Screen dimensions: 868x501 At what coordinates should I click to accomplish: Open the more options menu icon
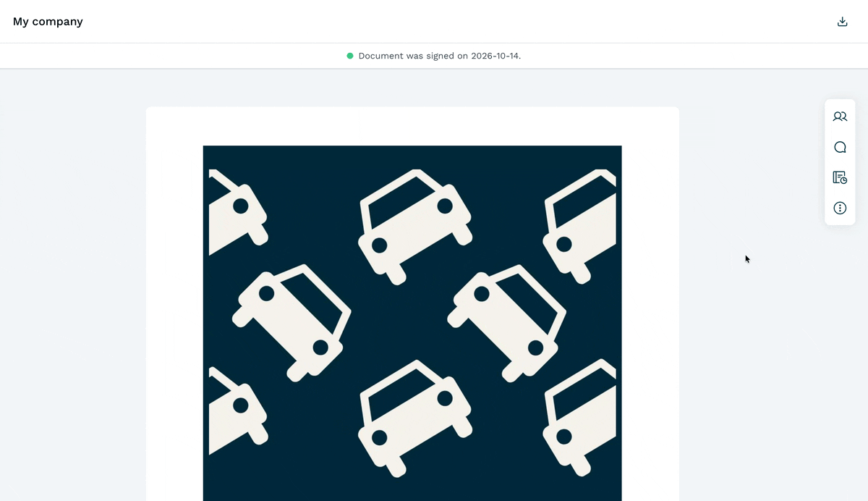840,208
